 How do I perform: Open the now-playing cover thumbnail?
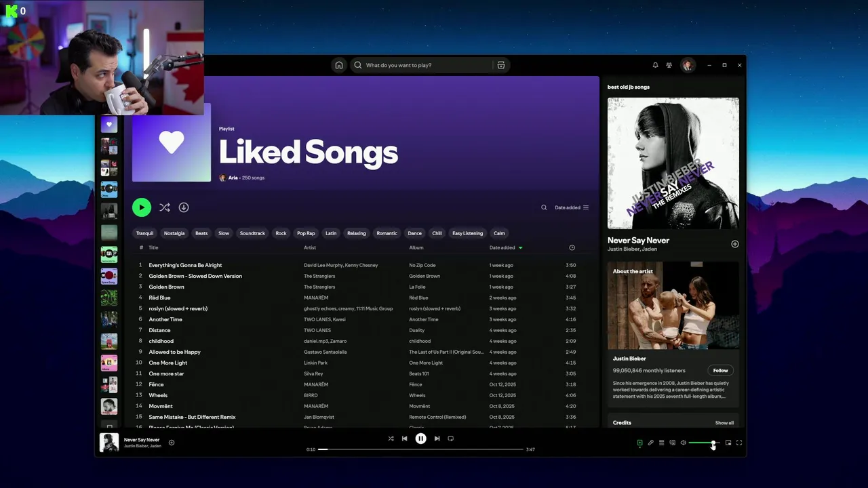tap(109, 443)
